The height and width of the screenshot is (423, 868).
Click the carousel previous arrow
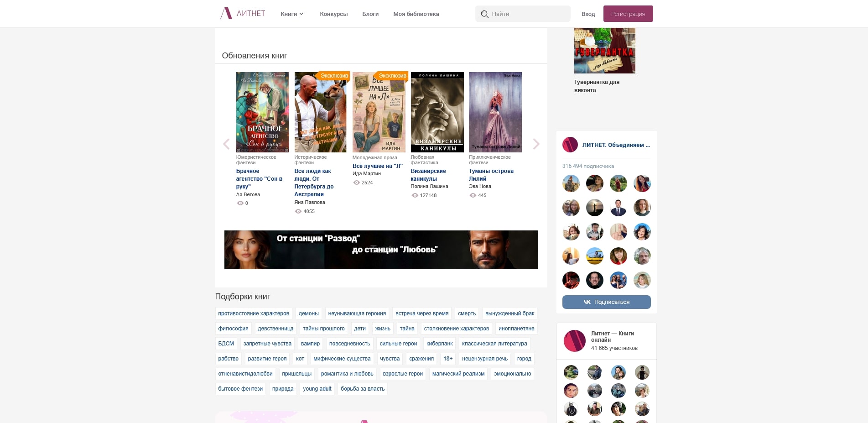coord(226,144)
